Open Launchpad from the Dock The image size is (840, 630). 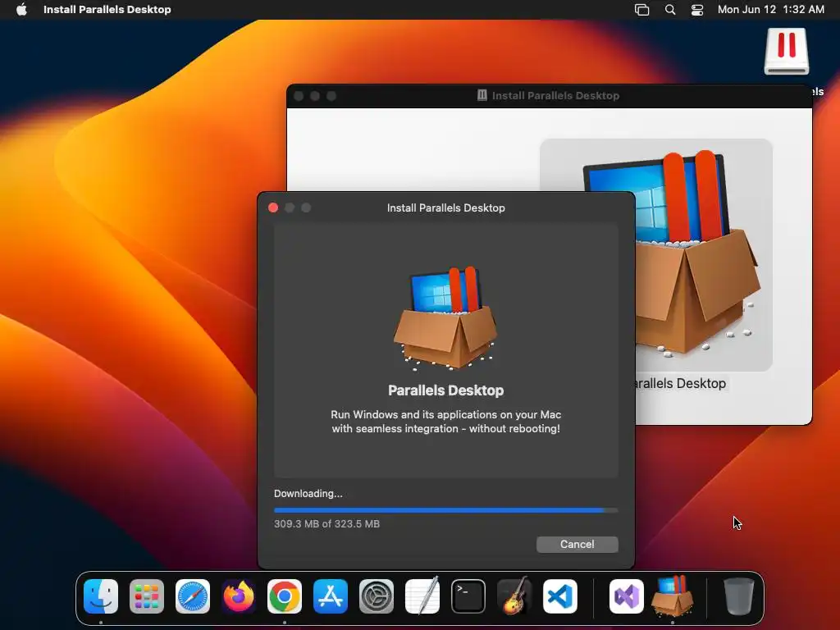point(147,596)
